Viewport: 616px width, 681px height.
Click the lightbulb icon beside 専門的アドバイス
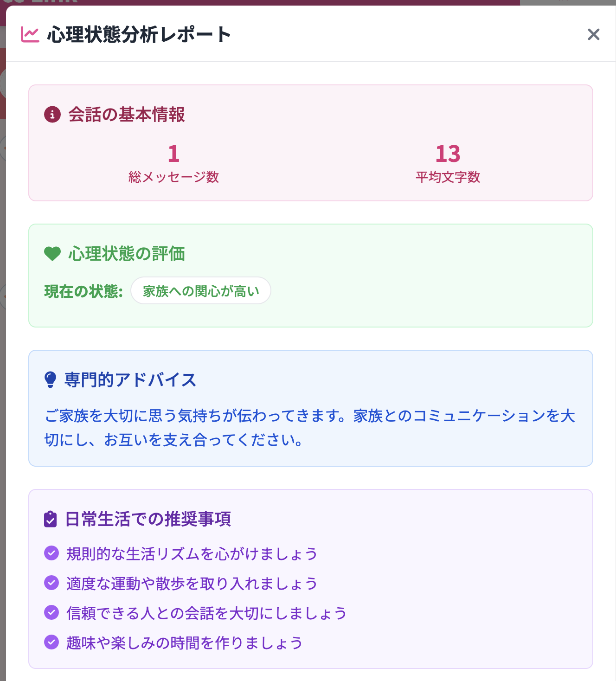51,379
